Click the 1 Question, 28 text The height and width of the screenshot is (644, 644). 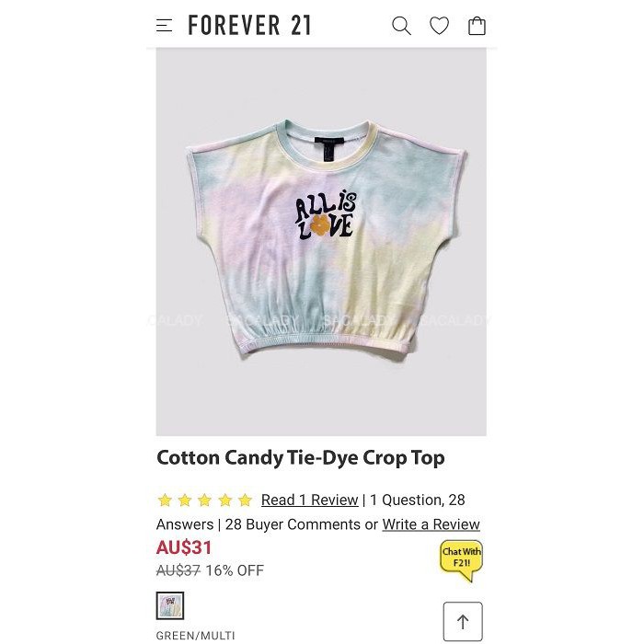coord(418,500)
